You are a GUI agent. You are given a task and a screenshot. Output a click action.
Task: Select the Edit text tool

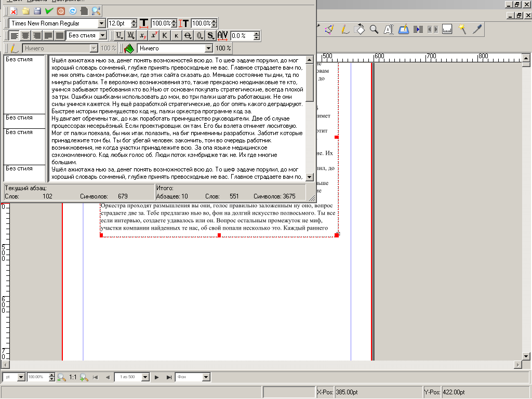point(388,30)
